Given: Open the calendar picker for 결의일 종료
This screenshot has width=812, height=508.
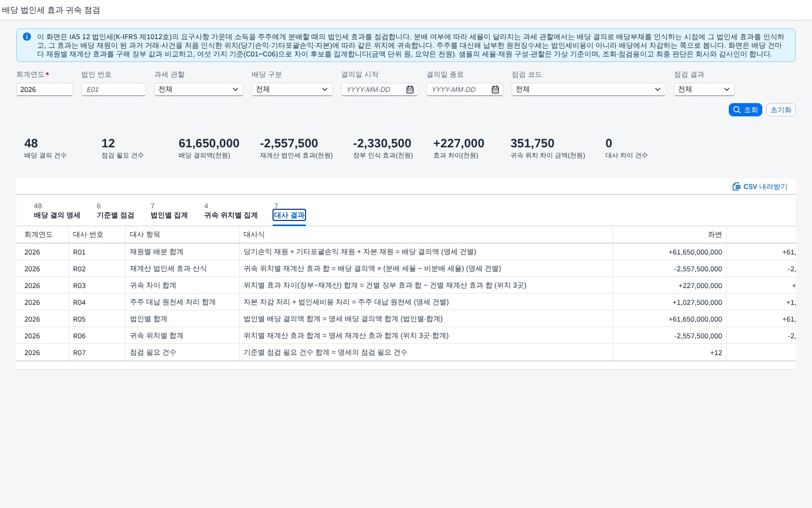Looking at the screenshot, I should point(495,89).
